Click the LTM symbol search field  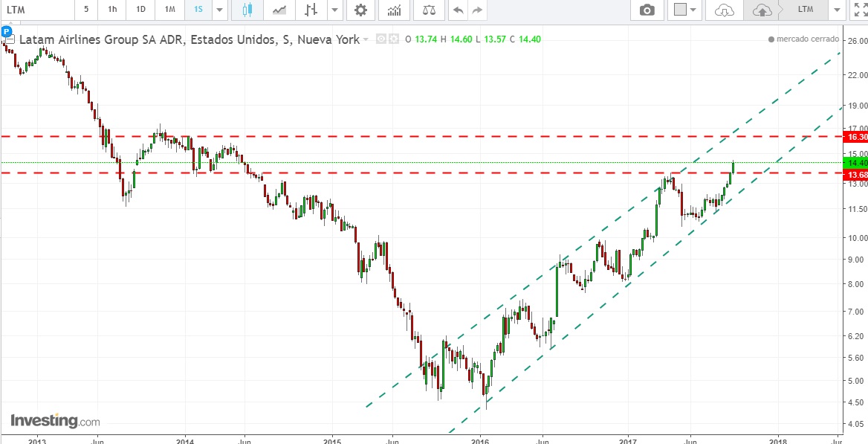(36, 10)
